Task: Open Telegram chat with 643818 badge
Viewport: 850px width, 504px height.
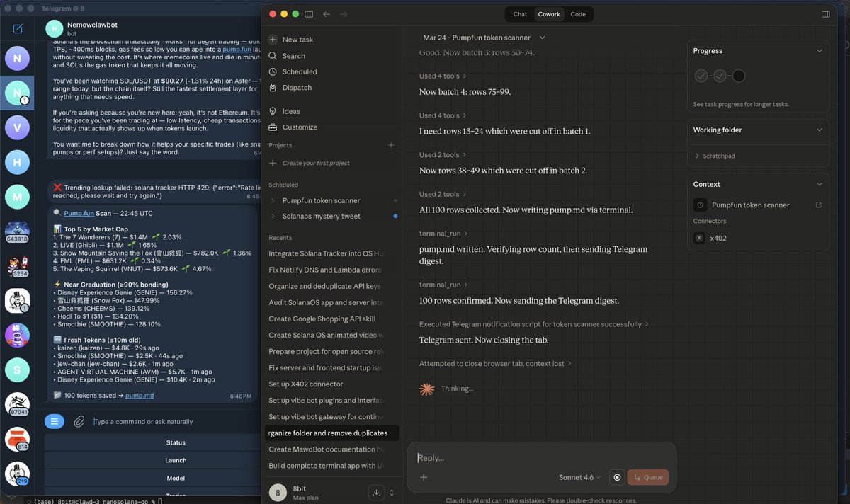Action: [x=17, y=231]
